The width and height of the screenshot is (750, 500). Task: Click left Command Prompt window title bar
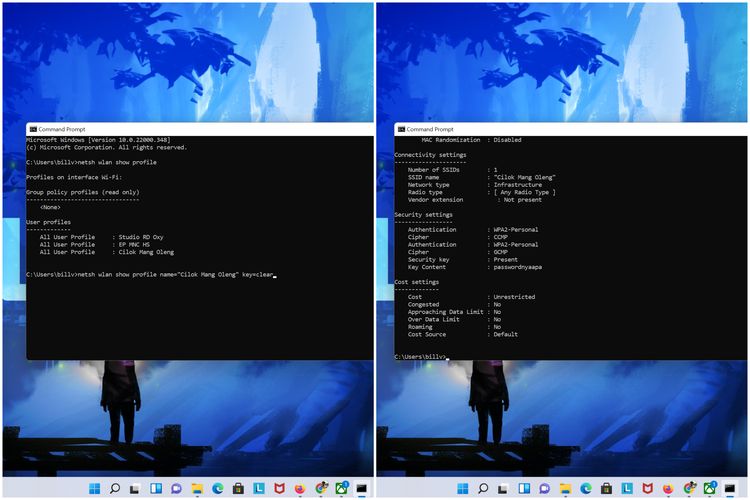point(200,129)
